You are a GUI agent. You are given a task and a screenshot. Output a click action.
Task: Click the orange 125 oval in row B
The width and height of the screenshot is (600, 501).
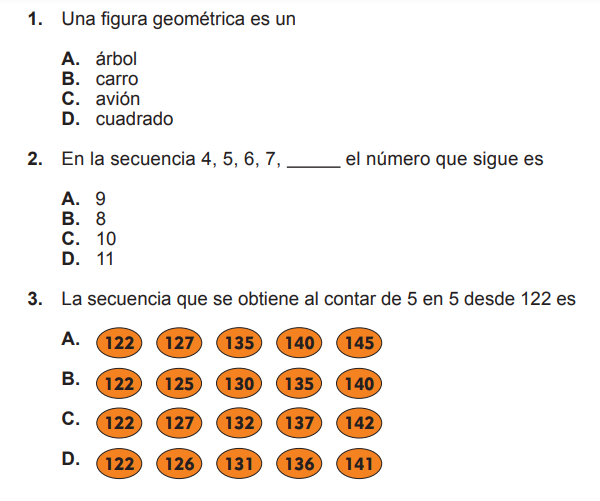(x=179, y=384)
